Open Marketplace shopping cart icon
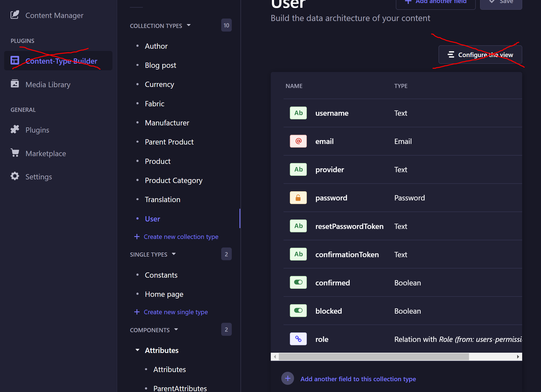541x392 pixels. pyautogui.click(x=15, y=153)
